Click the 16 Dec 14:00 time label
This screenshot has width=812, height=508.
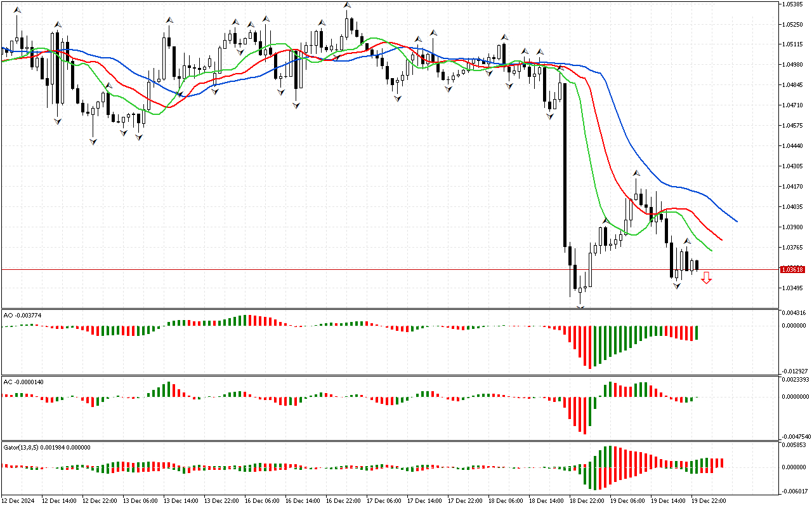(303, 501)
